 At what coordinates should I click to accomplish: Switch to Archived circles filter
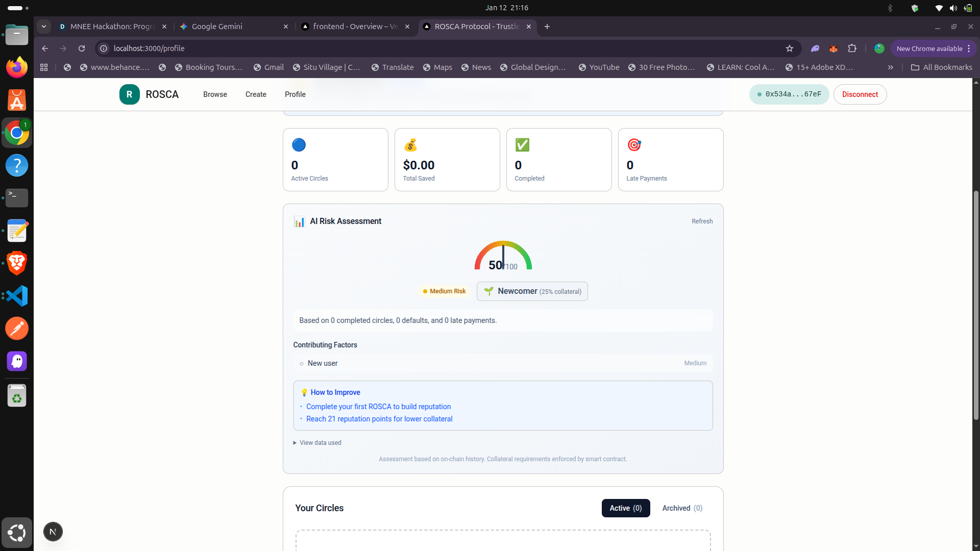[x=682, y=508]
